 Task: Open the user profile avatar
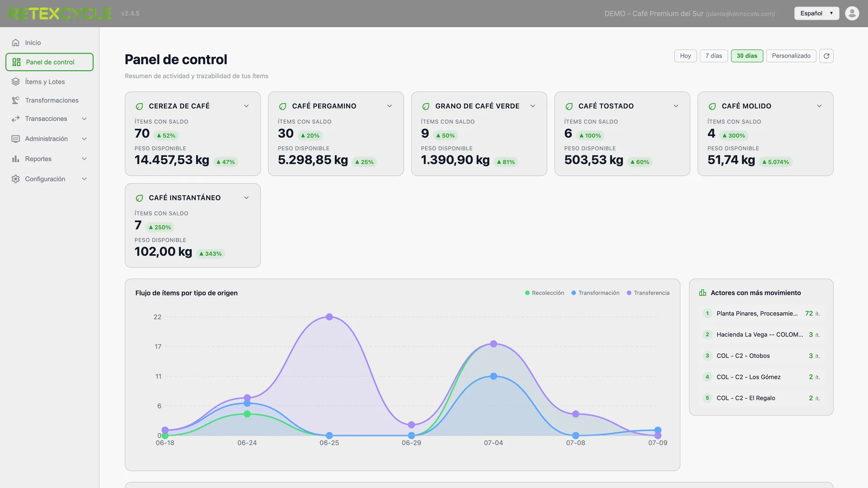(852, 13)
